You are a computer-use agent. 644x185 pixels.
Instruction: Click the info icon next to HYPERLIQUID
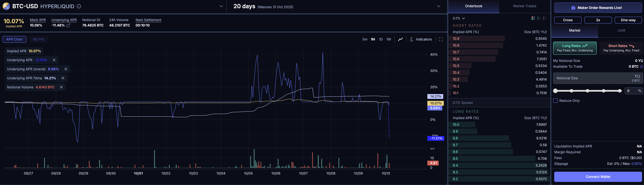(79, 6)
